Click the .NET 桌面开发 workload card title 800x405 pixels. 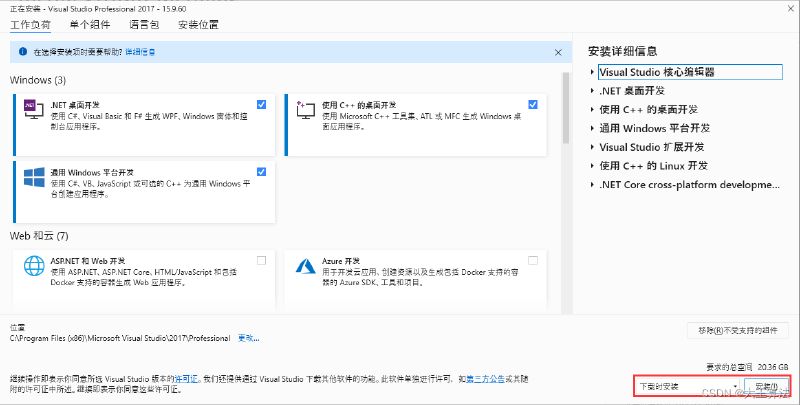click(75, 105)
